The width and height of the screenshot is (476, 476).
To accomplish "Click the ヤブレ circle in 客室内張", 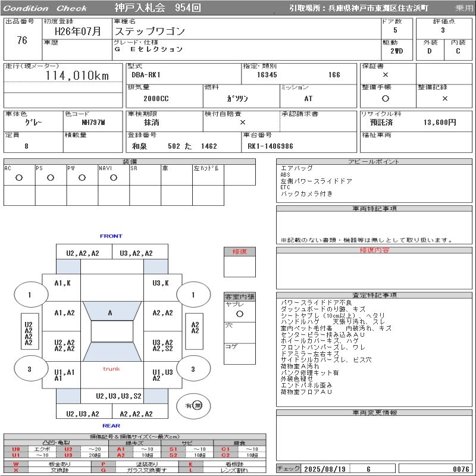I will [x=239, y=314].
